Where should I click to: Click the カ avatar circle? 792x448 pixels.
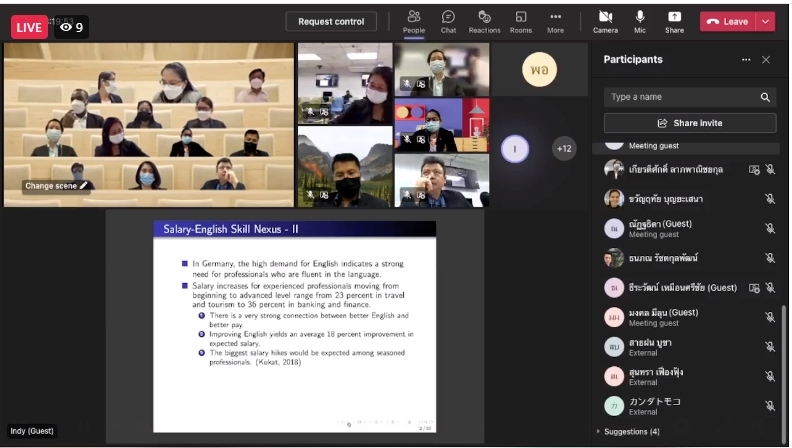(614, 406)
